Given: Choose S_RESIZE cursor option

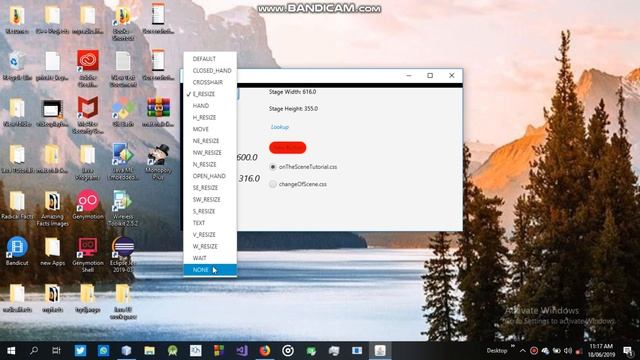Looking at the screenshot, I should point(210,211).
